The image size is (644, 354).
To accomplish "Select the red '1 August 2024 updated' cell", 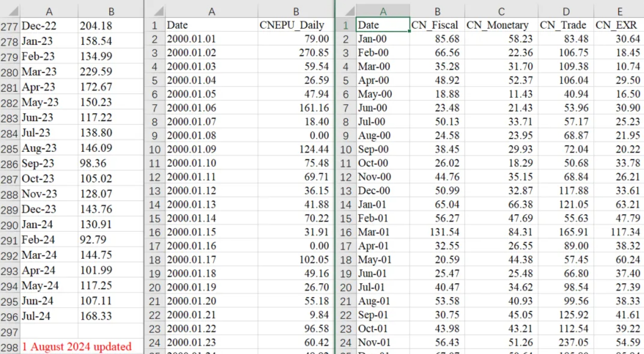I will 77,346.
